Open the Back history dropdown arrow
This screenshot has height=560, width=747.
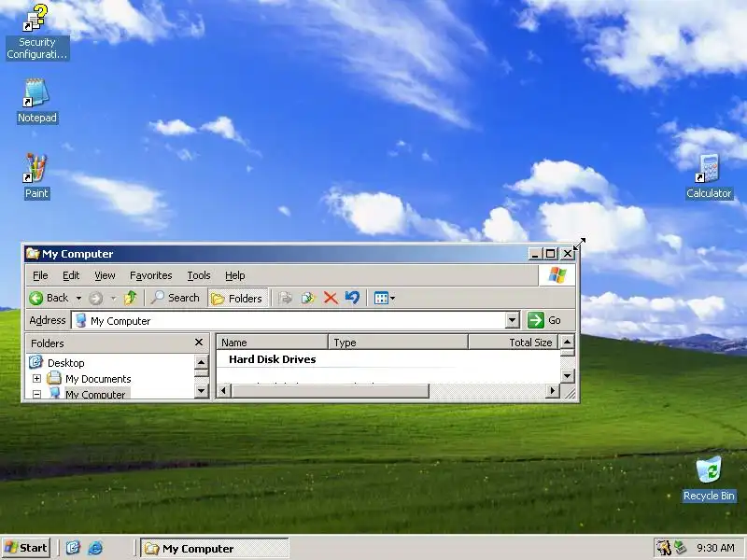[x=78, y=298]
